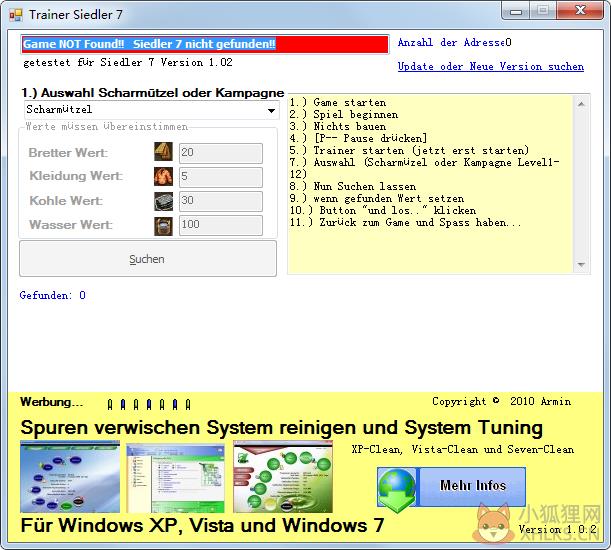Image resolution: width=611 pixels, height=550 pixels.
Task: Close the Trainer Siedler 7 window
Action: tap(580, 11)
